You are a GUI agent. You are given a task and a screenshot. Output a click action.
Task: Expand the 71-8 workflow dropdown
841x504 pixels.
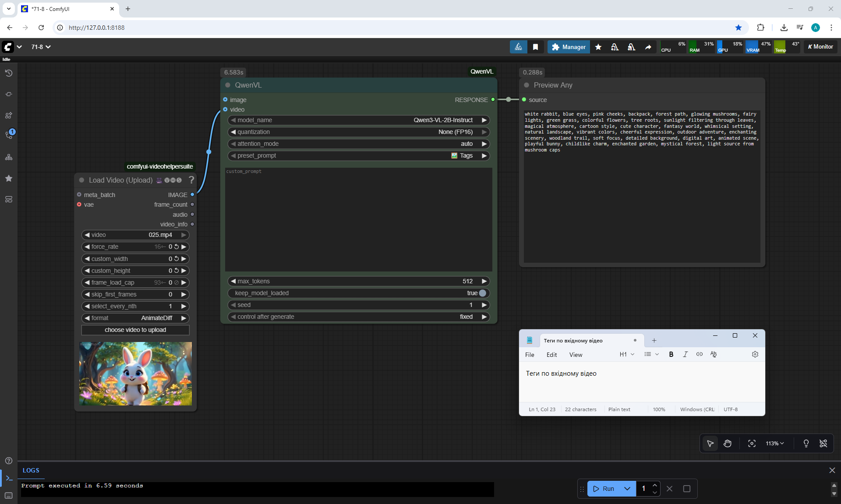41,47
